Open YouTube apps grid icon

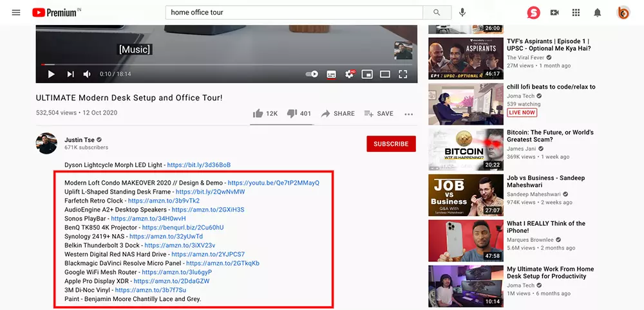[x=576, y=13]
